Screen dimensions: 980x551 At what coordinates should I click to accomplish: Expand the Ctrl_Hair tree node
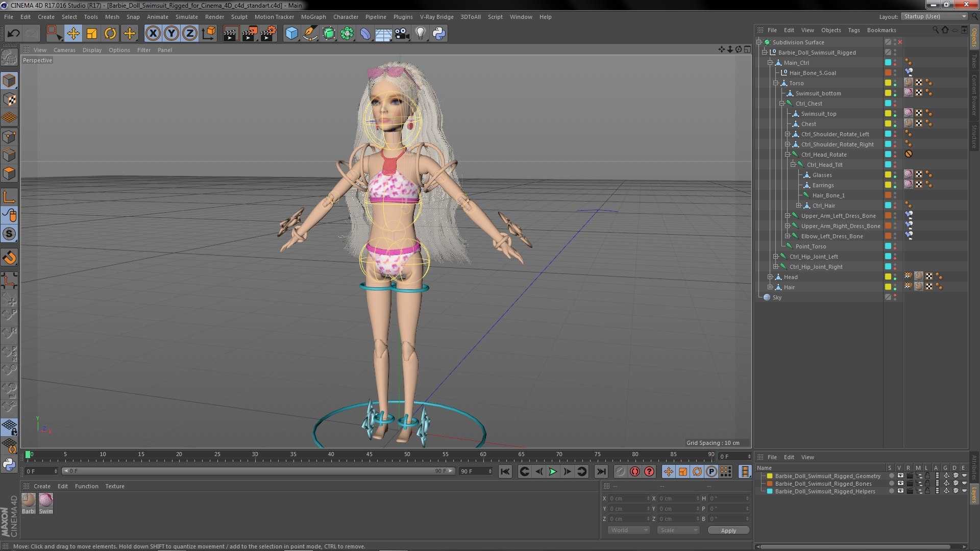[798, 206]
